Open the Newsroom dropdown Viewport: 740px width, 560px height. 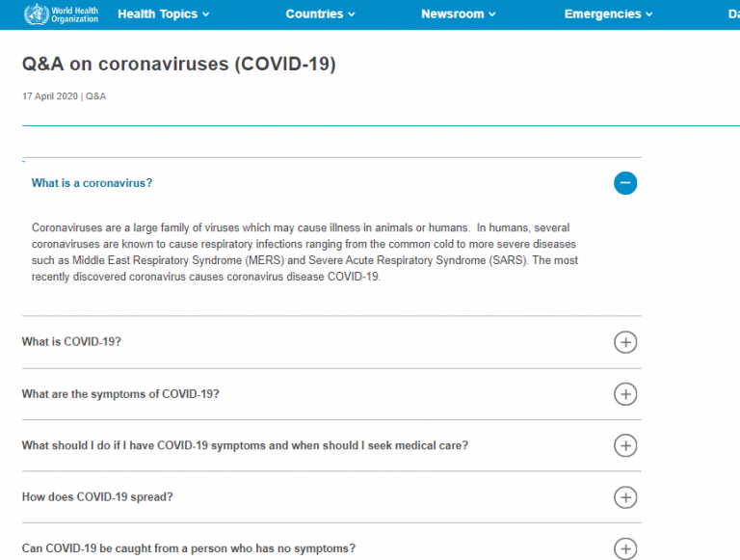tap(459, 14)
